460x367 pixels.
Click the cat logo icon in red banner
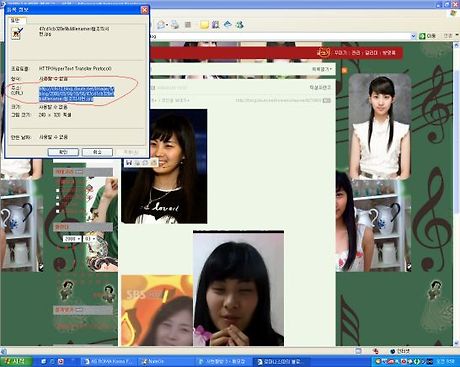click(323, 52)
